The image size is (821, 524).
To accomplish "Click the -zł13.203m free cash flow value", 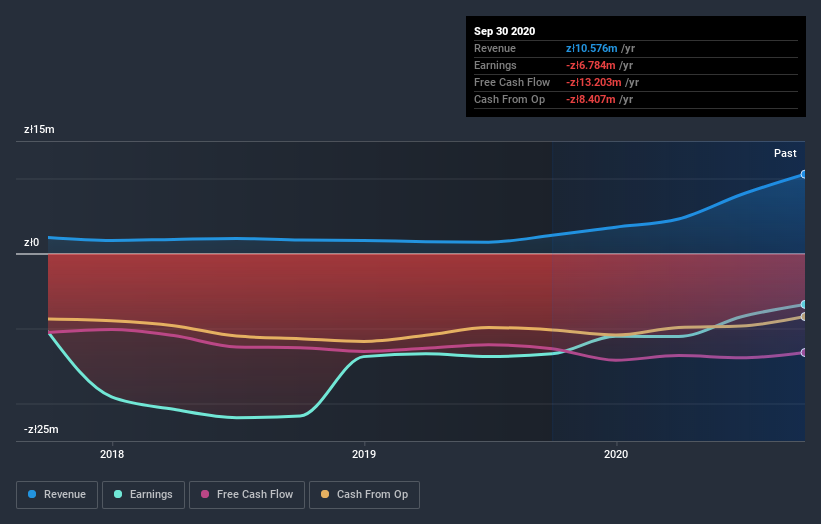I will (x=594, y=82).
